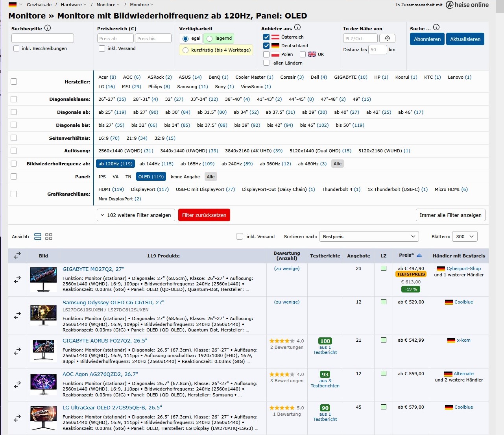Select 'Alle' in Panel row
504x435 pixels.
pyautogui.click(x=210, y=177)
